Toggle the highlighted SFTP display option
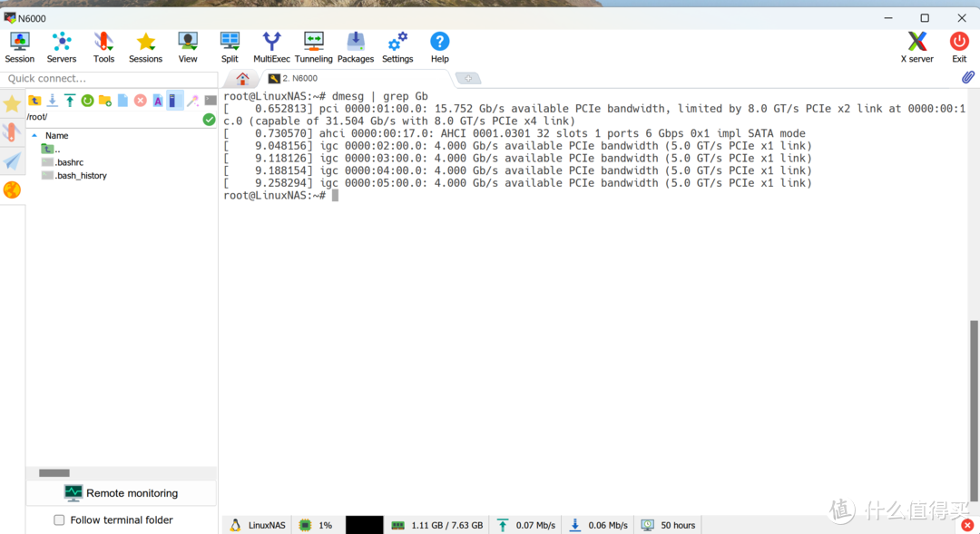The image size is (980, 534). pyautogui.click(x=174, y=101)
